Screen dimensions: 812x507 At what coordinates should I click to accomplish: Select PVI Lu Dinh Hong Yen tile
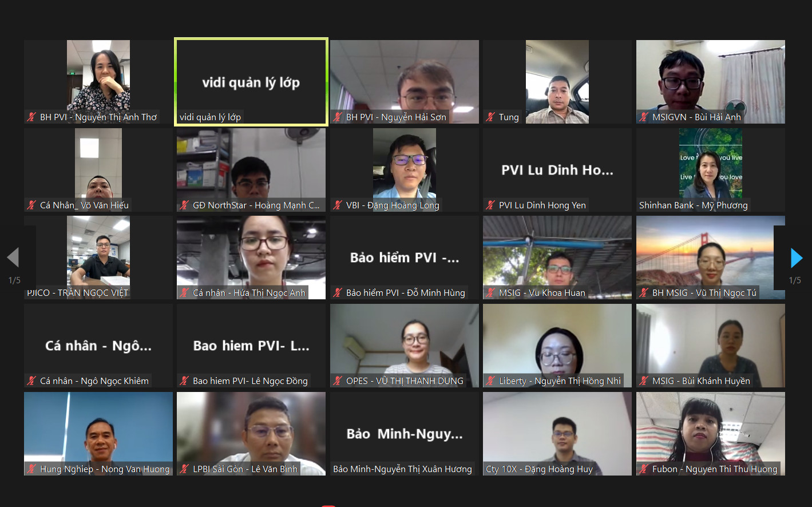coord(557,170)
